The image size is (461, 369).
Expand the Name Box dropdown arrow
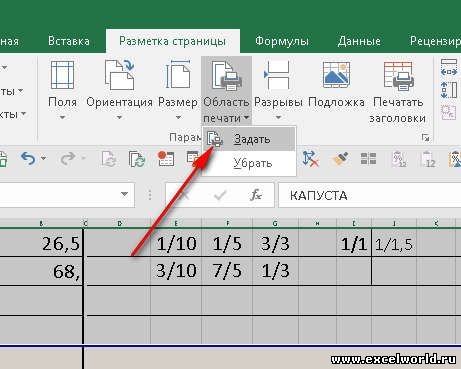124,194
